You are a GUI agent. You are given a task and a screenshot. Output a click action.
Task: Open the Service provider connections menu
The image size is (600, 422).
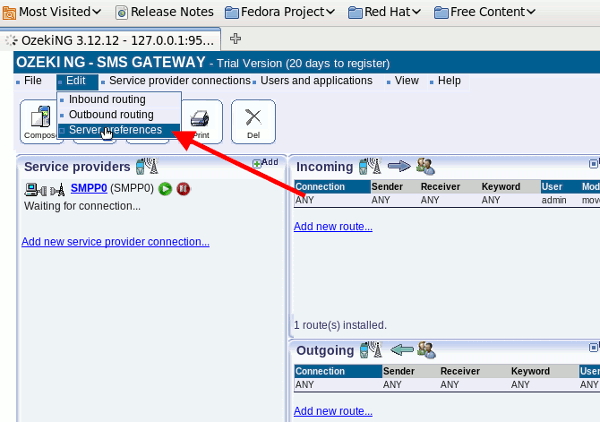(179, 81)
